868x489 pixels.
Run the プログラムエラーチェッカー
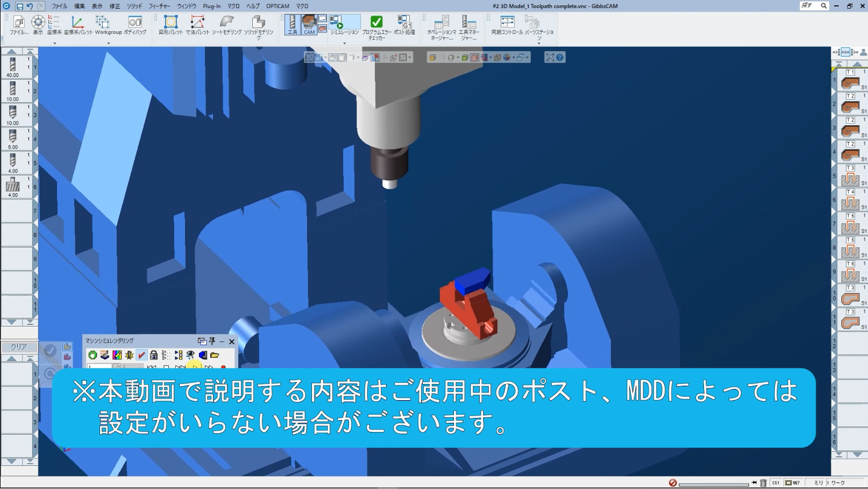pyautogui.click(x=376, y=27)
